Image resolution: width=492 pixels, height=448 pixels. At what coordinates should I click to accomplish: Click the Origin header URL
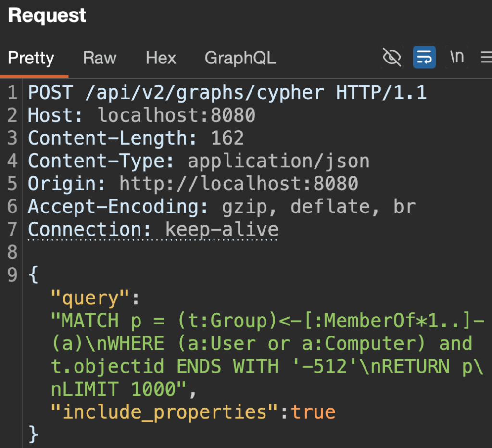click(x=239, y=184)
